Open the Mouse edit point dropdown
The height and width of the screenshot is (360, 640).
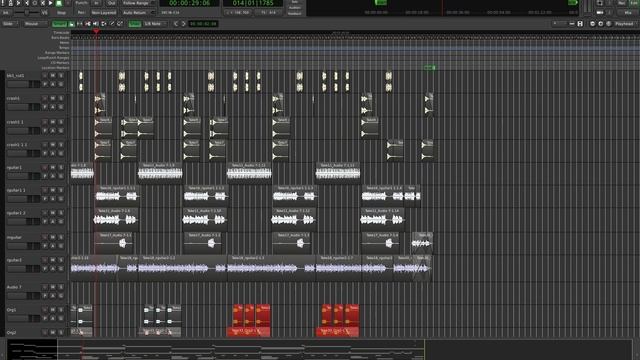click(x=35, y=24)
